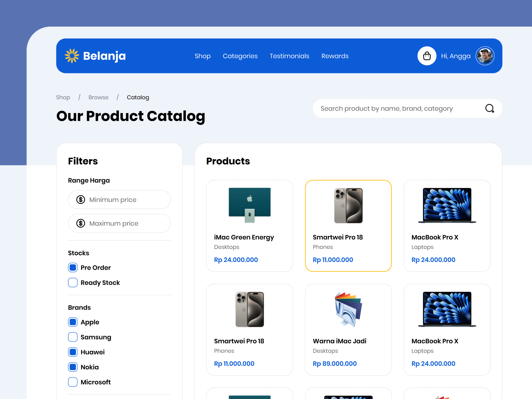Check the Samsung brand checkbox
This screenshot has width=532, height=399.
point(73,337)
